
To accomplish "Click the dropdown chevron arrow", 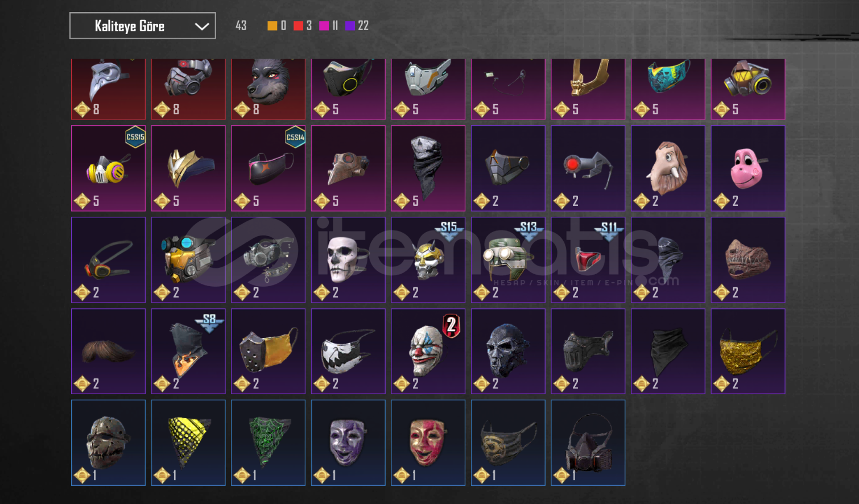I will point(201,26).
